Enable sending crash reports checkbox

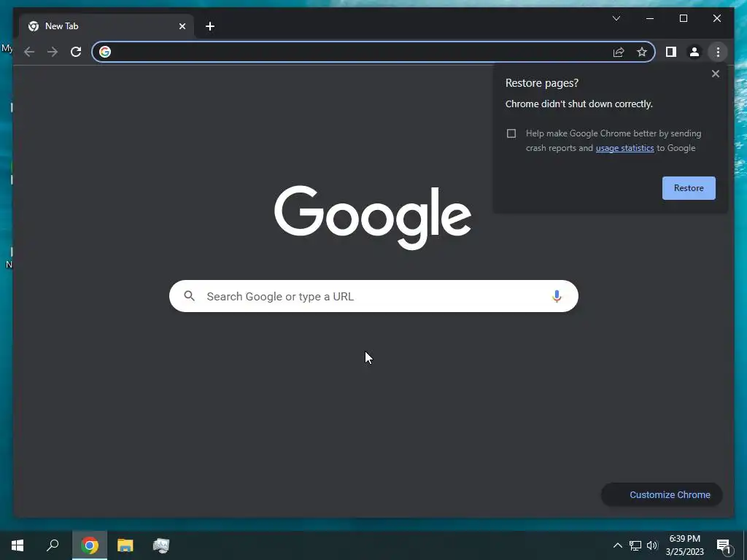511,133
